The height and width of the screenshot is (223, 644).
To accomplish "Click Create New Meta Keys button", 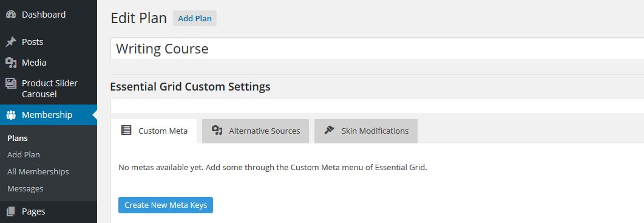I will click(x=166, y=205).
